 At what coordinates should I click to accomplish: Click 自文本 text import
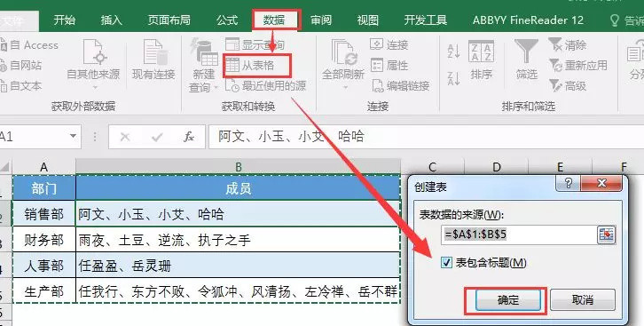click(x=21, y=85)
